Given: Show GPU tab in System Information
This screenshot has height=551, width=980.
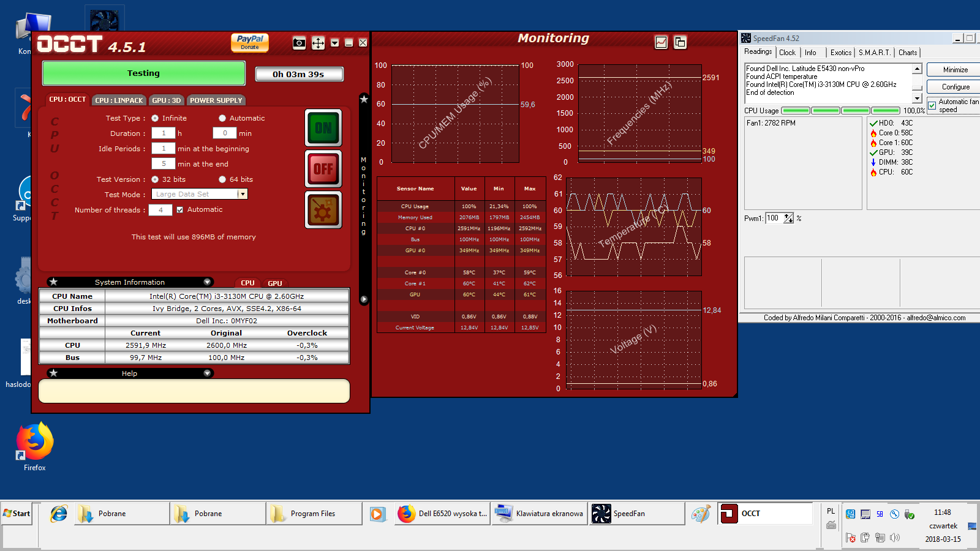Looking at the screenshot, I should click(275, 283).
